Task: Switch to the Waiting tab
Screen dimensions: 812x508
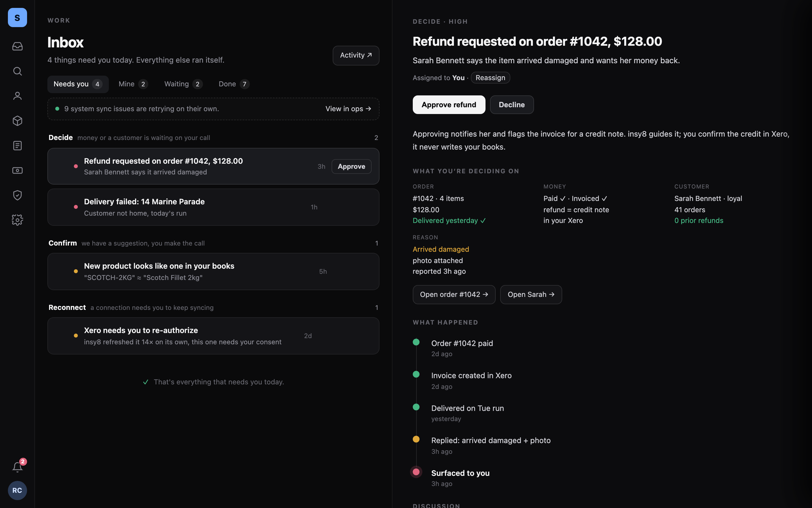Action: (183, 84)
